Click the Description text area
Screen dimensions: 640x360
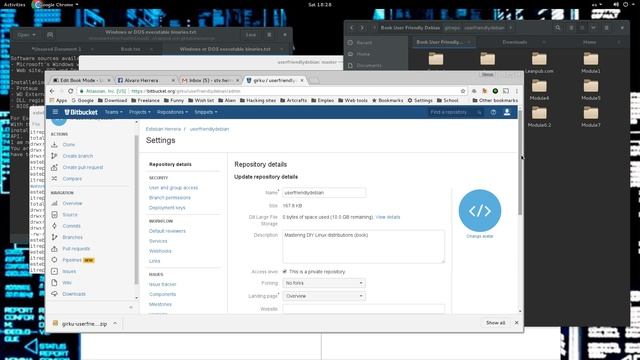coord(363,247)
